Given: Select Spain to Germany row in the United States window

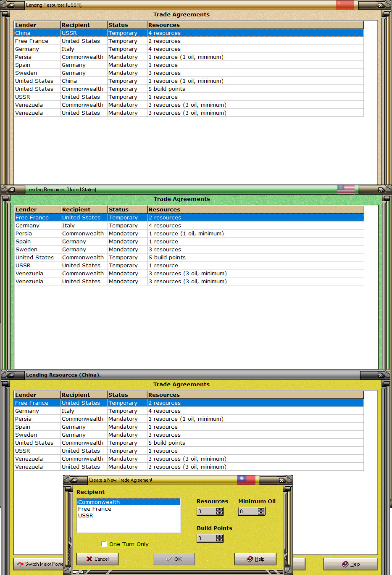Looking at the screenshot, I should 189,241.
